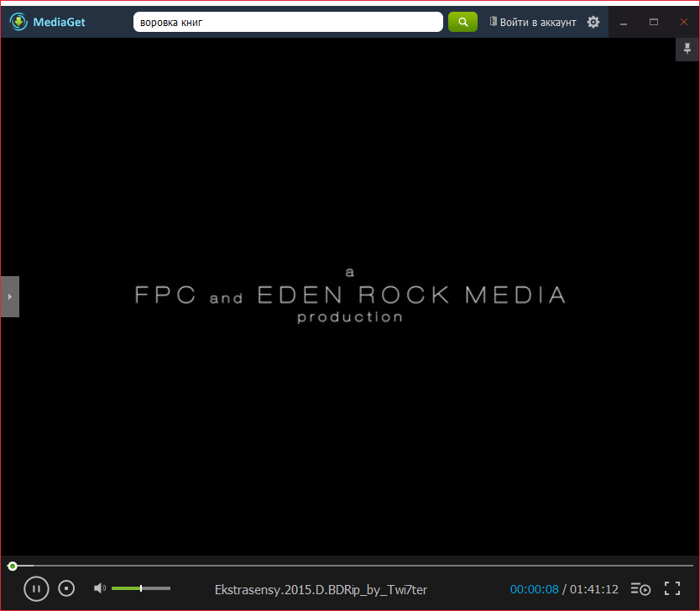Image resolution: width=700 pixels, height=611 pixels.
Task: Click the MediaGet title text
Action: pyautogui.click(x=59, y=22)
